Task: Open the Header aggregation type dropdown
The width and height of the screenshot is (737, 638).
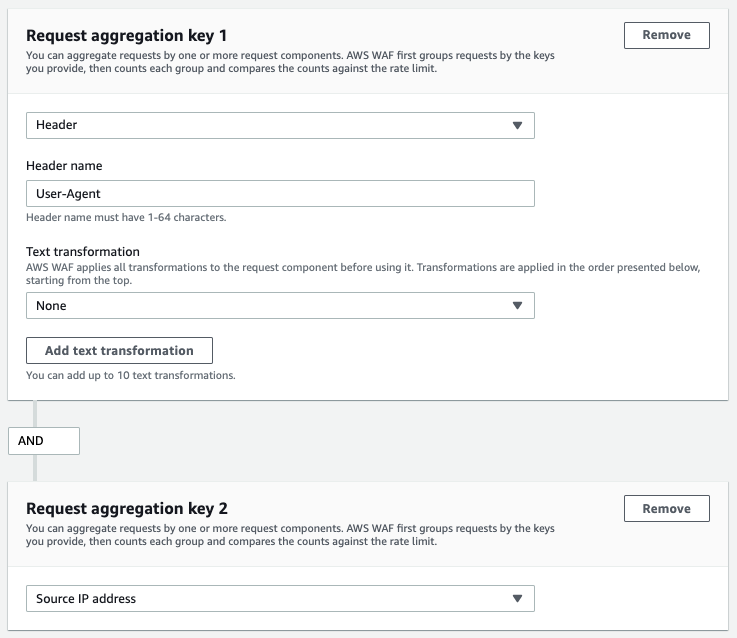Action: [280, 125]
